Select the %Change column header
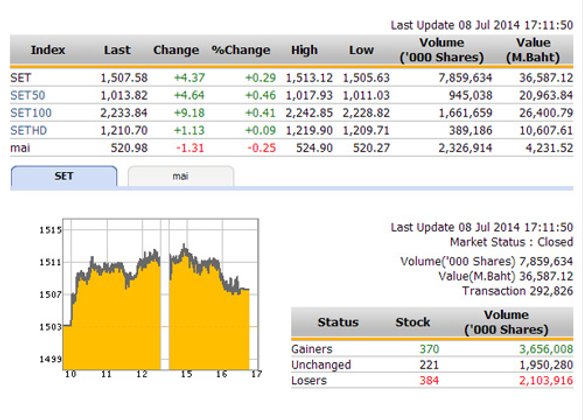Image resolution: width=583 pixels, height=420 pixels. (241, 50)
